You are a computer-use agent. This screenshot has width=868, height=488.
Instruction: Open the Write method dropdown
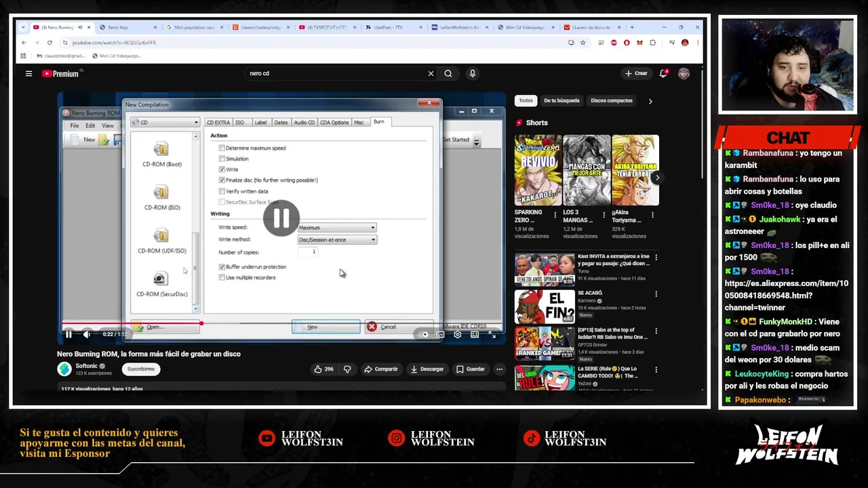click(x=337, y=240)
